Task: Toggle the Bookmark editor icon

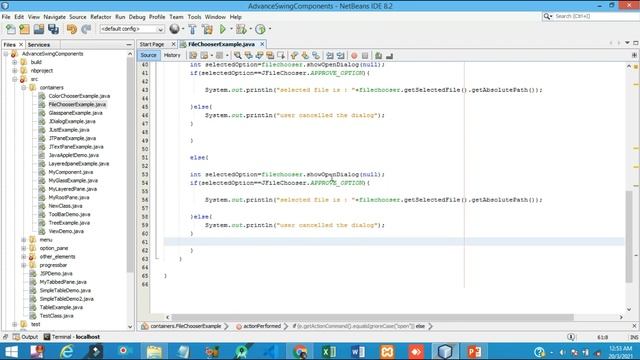Action: (316, 56)
